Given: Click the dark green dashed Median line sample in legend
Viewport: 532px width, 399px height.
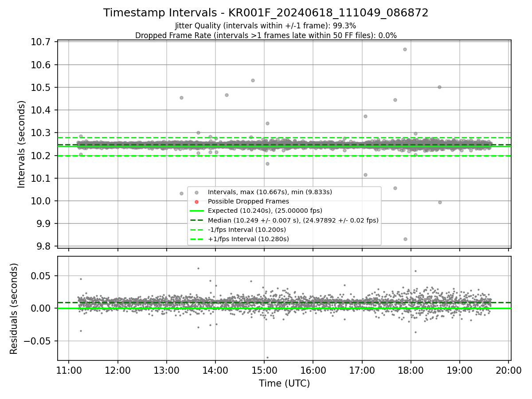Looking at the screenshot, I should coord(197,220).
